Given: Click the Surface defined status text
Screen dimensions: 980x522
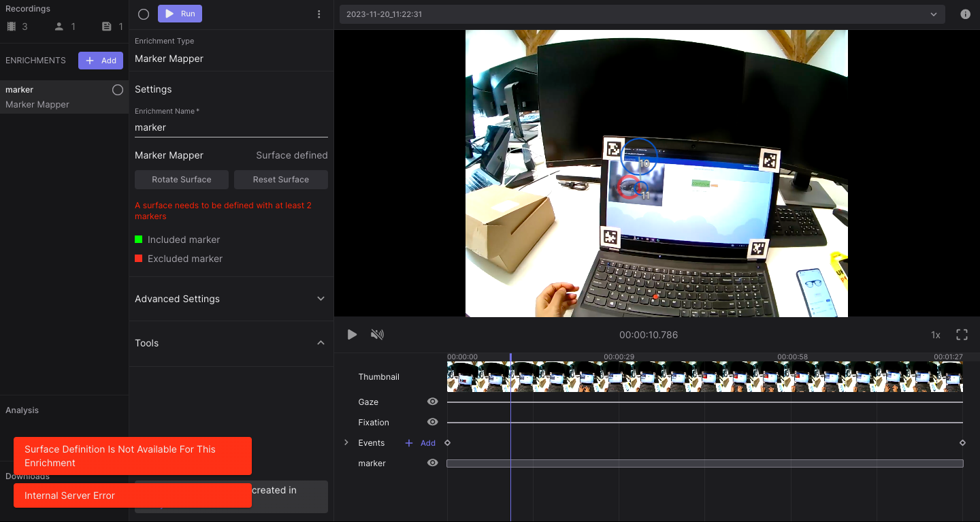Looking at the screenshot, I should pyautogui.click(x=292, y=155).
